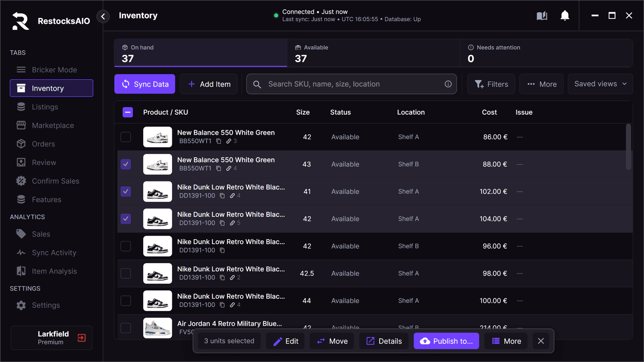This screenshot has width=644, height=362.
Task: Open the Features tab
Action: tap(52, 199)
